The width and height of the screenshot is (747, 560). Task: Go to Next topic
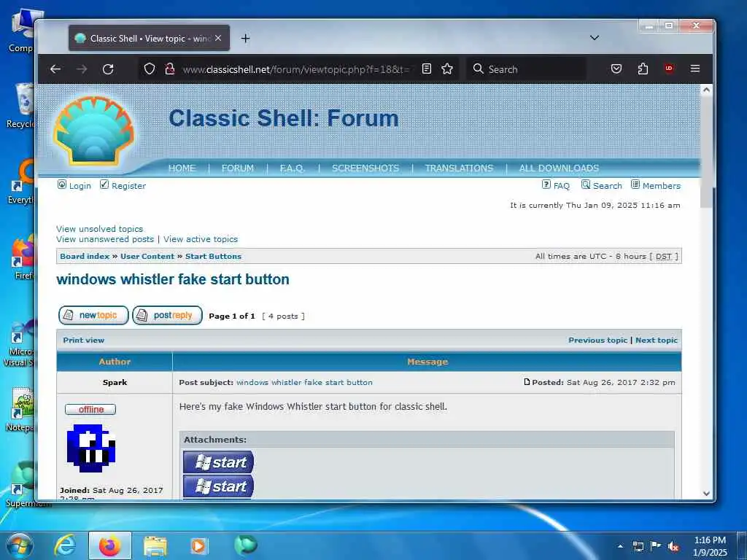(x=656, y=340)
